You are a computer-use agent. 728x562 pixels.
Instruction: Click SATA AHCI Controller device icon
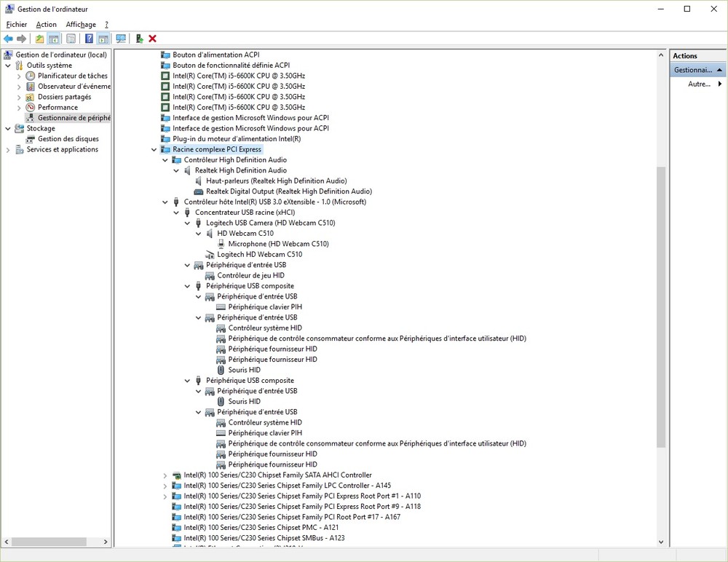point(176,475)
